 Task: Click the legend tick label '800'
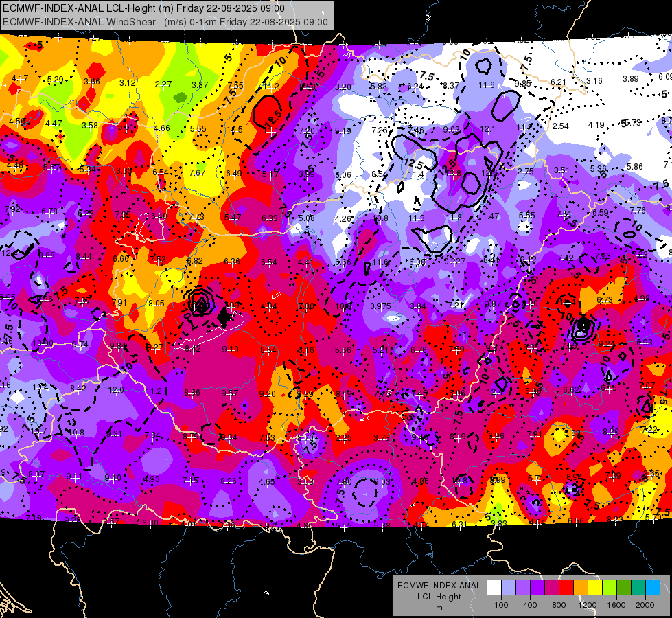(559, 605)
